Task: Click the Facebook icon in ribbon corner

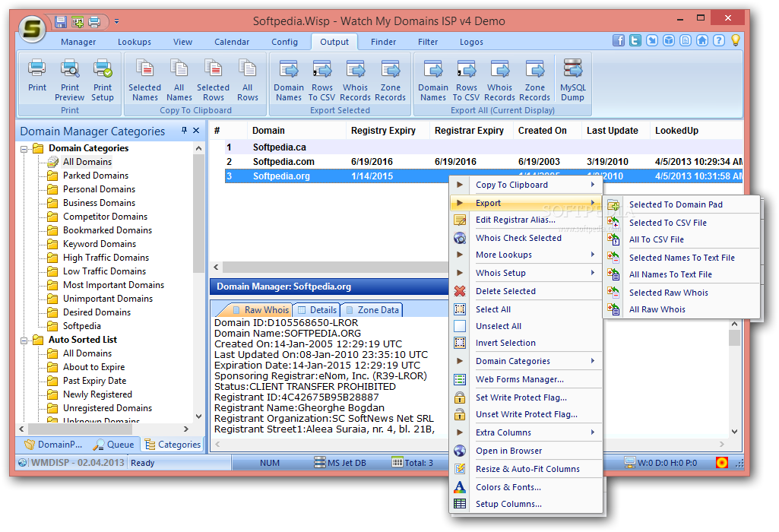Action: pyautogui.click(x=619, y=40)
